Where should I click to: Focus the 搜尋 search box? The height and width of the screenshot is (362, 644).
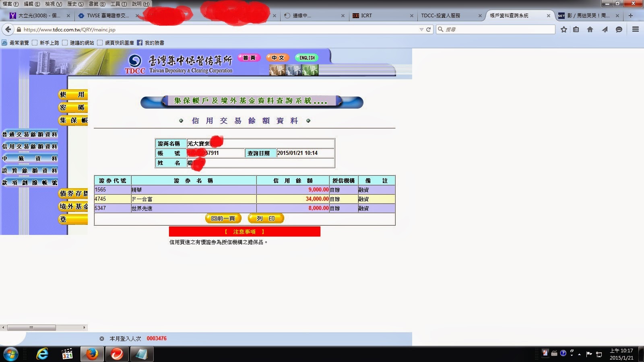coord(496,29)
